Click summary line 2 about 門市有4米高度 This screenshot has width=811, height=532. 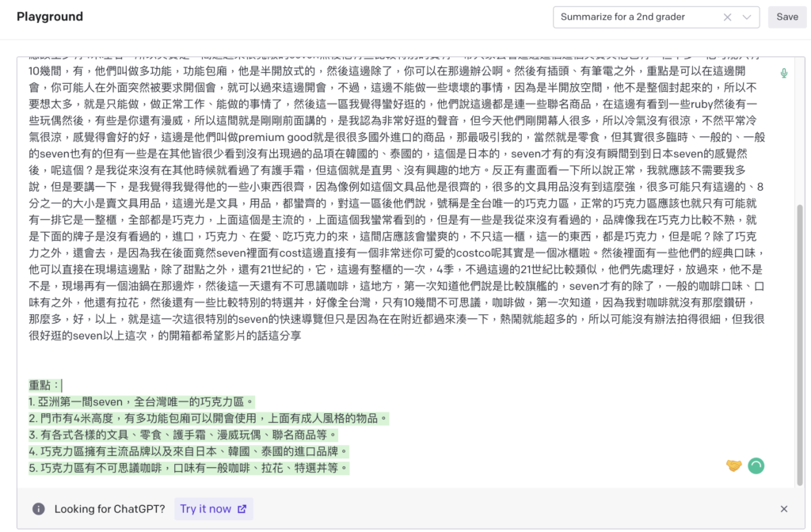[x=206, y=419]
